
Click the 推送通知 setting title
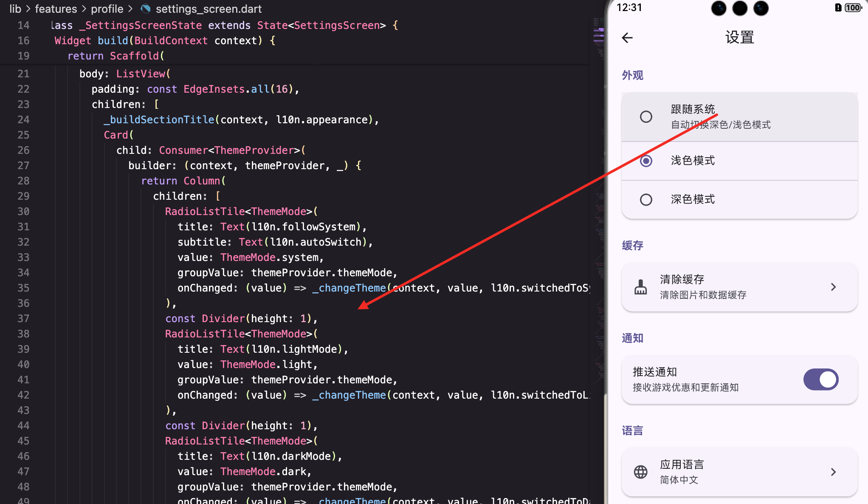(x=654, y=372)
